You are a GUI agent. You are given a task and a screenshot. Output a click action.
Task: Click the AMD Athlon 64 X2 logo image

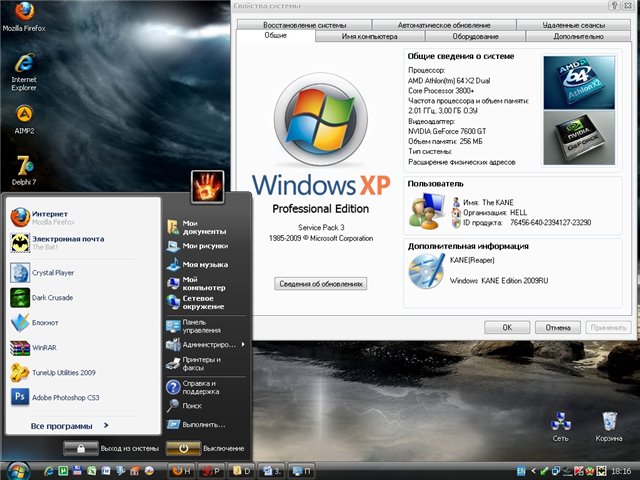(579, 83)
